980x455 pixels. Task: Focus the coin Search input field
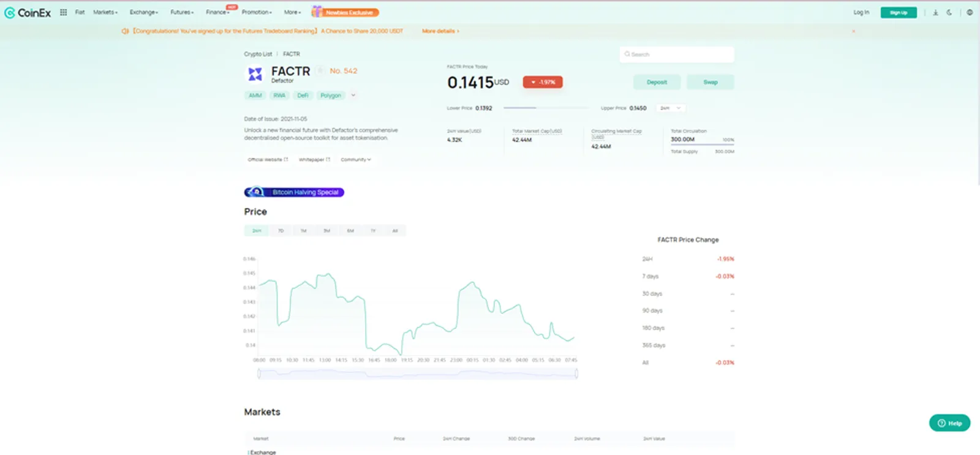(x=677, y=55)
